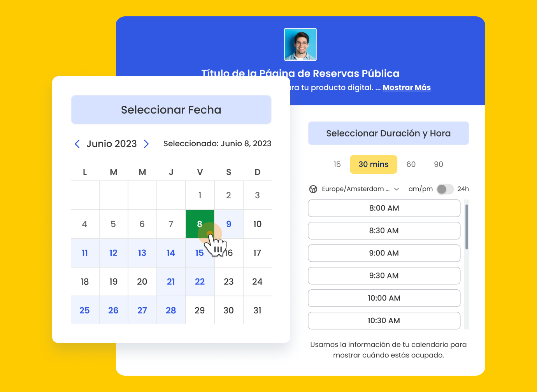Expand timezone list via chevron arrow

pos(397,189)
